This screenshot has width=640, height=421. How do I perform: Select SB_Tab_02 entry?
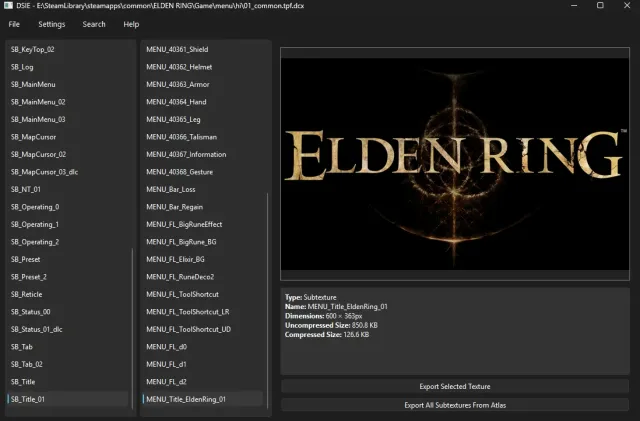(68, 364)
